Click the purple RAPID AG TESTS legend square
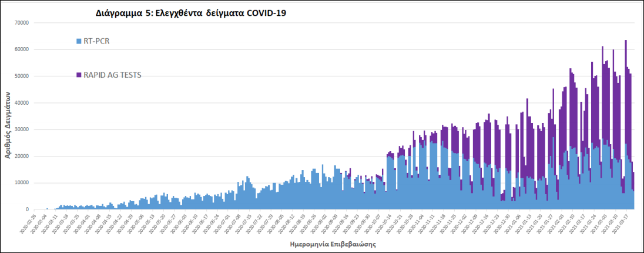This screenshot has height=253, width=644. click(79, 75)
